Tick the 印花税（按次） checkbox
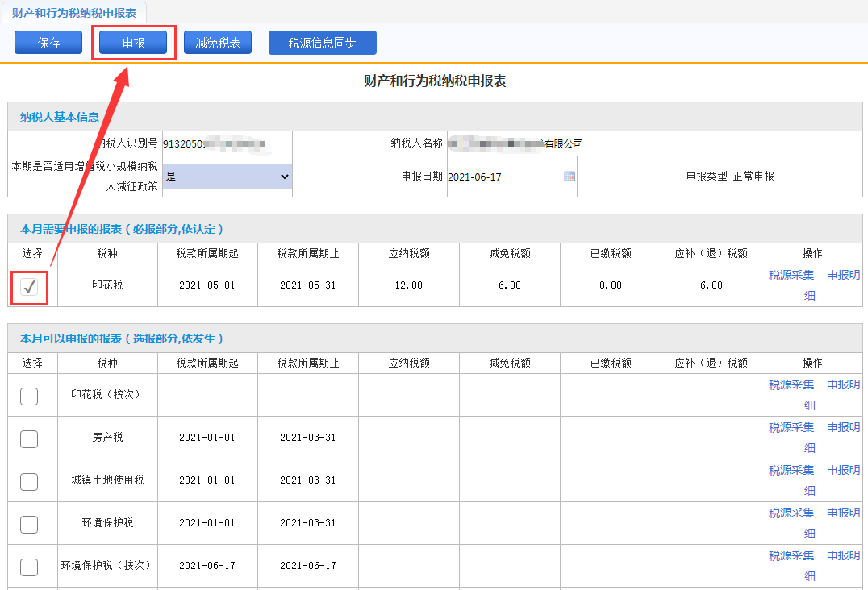Screen dimensions: 868x590 (x=29, y=396)
